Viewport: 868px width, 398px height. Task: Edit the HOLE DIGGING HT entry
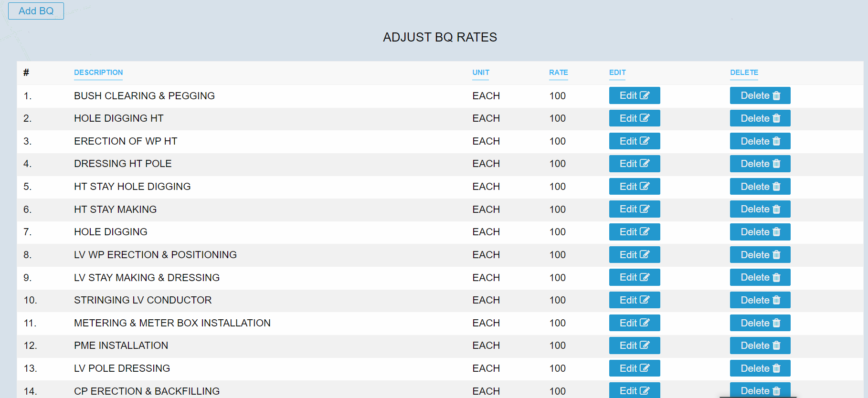[x=635, y=118]
